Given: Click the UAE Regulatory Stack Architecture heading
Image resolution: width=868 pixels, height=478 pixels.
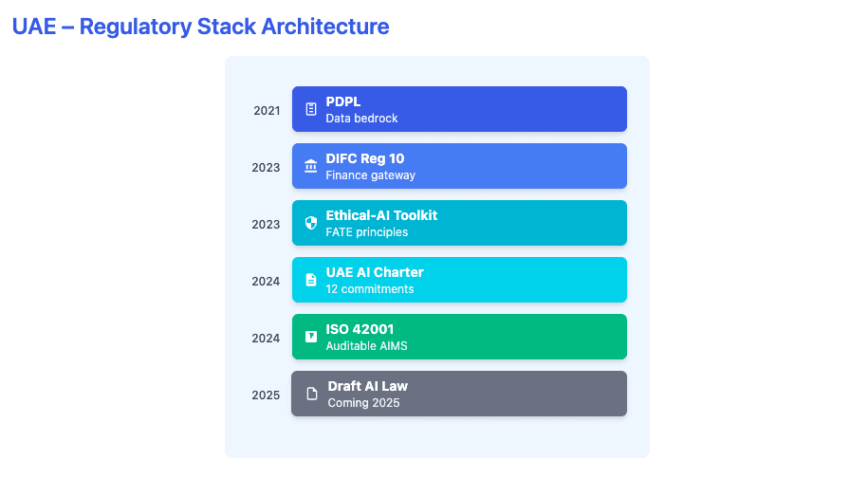Looking at the screenshot, I should tap(200, 27).
